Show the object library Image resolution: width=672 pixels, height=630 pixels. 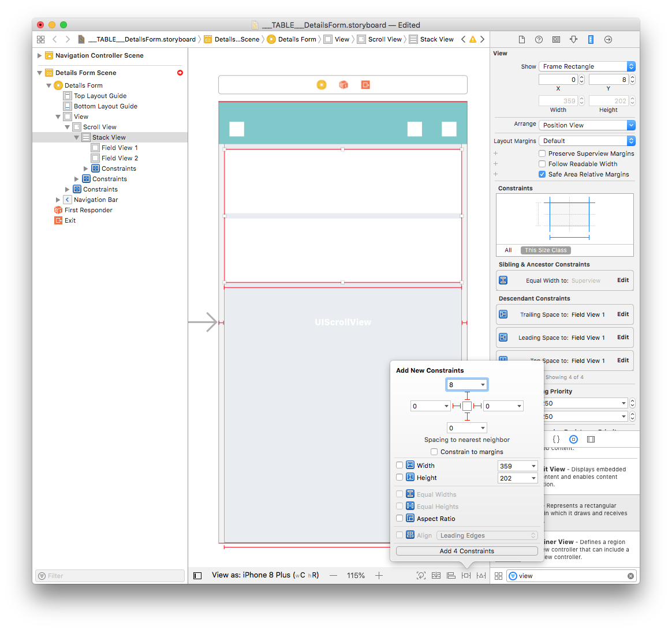[573, 440]
